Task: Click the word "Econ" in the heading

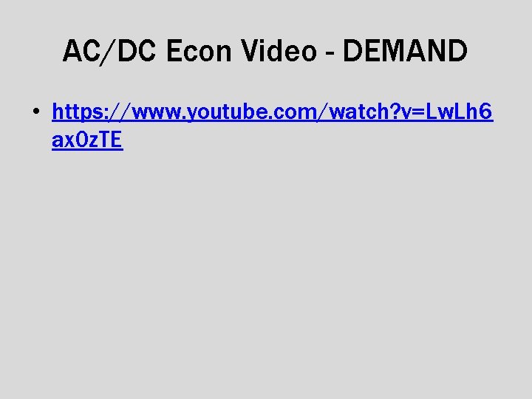Action: point(199,50)
